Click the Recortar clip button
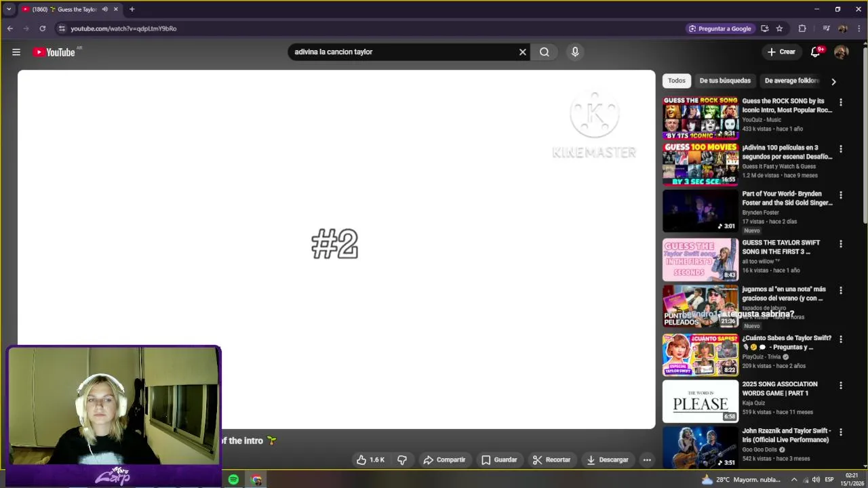868x488 pixels. coord(551,460)
